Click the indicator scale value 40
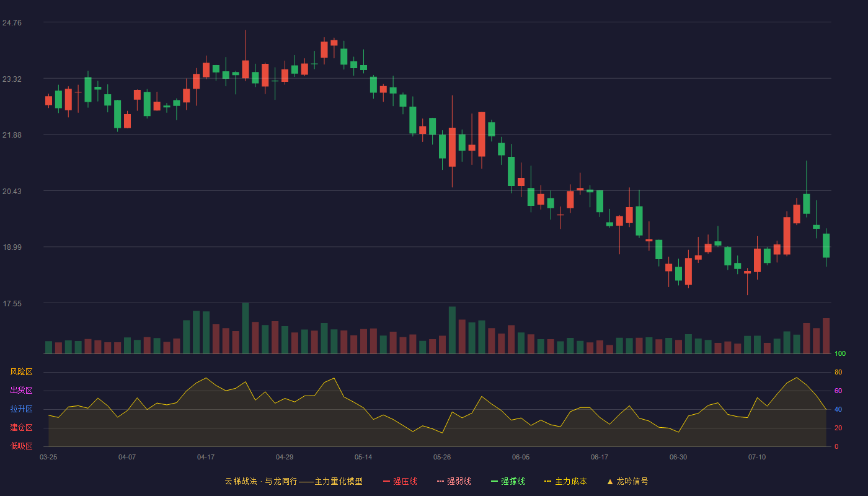The width and height of the screenshot is (868, 496). (x=838, y=410)
